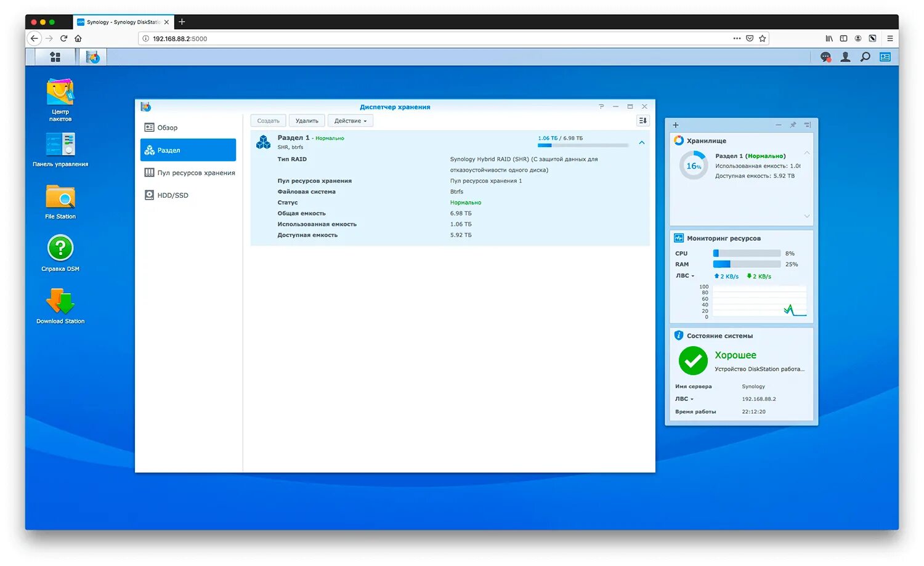The image size is (924, 566).
Task: Click the green checkmark health status icon
Action: [x=693, y=361]
